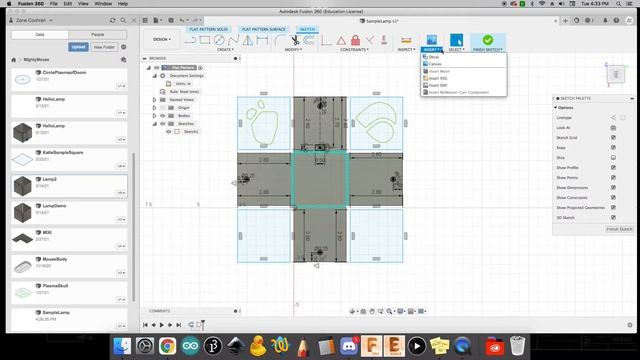Viewport: 640px width, 360px height.
Task: Switch to the People tab
Action: 98,35
